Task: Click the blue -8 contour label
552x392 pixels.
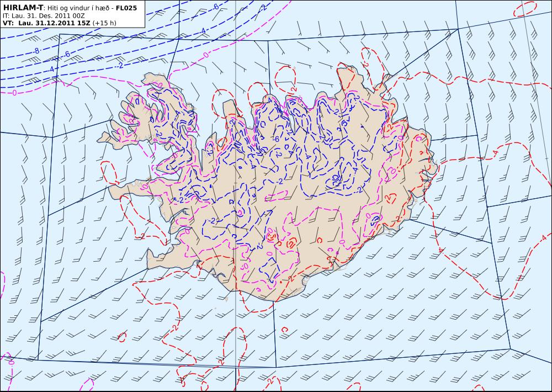Action: point(36,51)
